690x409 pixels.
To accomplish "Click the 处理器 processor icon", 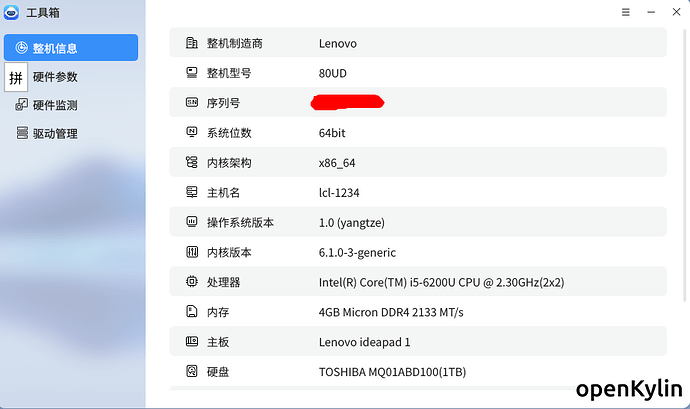I will (x=191, y=282).
